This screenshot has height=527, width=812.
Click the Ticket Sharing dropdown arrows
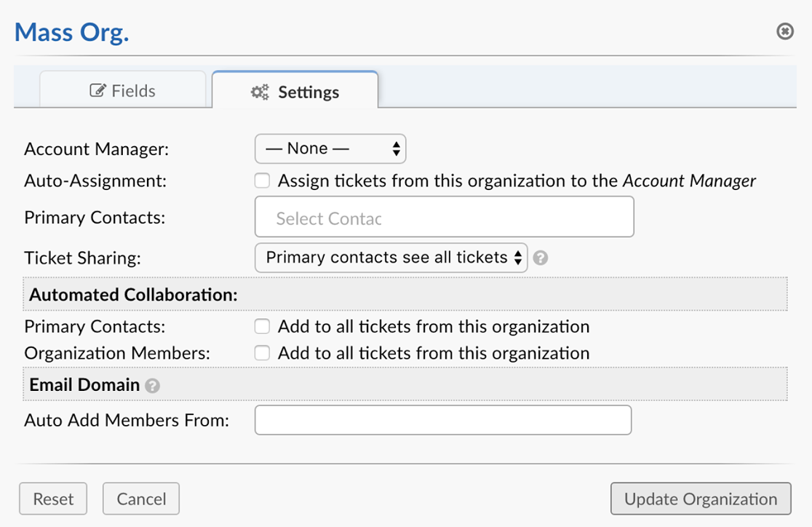click(x=519, y=257)
